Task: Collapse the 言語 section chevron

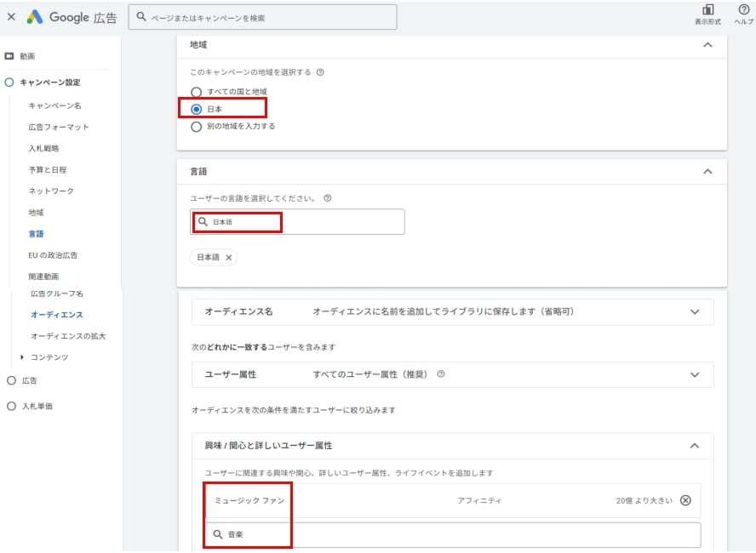Action: point(707,172)
